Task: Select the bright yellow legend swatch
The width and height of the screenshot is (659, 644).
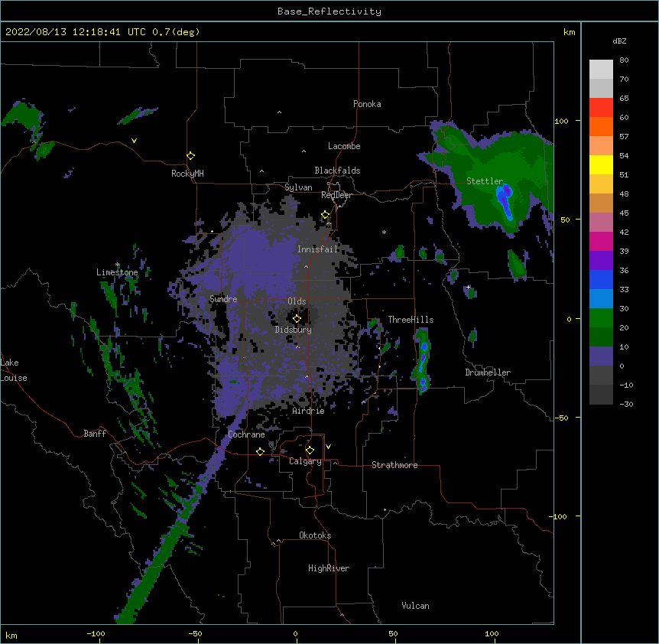Action: click(601, 164)
